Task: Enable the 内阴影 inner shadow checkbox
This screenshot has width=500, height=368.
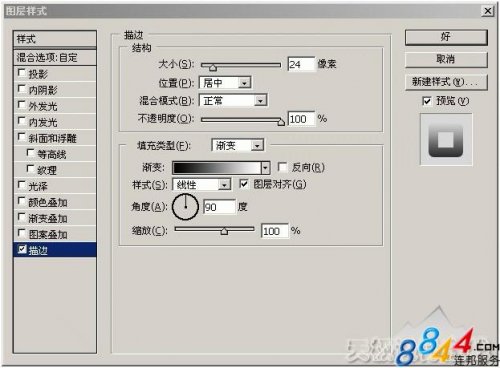Action: pyautogui.click(x=22, y=89)
